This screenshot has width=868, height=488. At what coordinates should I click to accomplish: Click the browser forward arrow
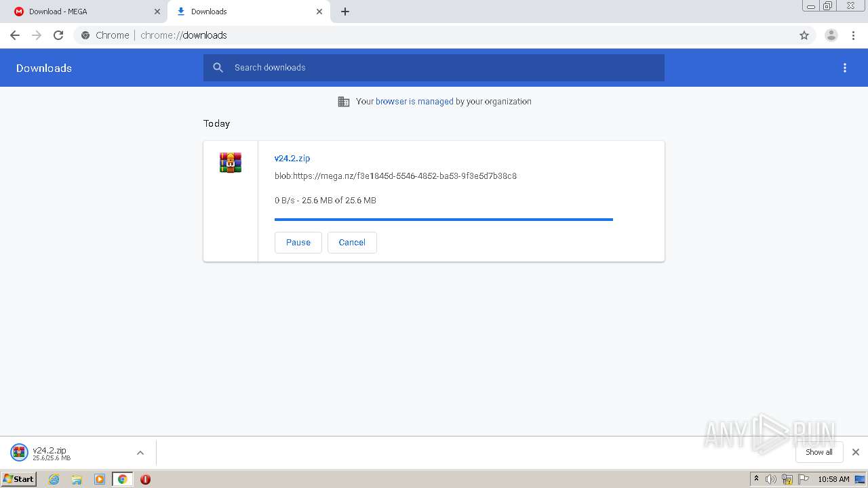[x=37, y=35]
